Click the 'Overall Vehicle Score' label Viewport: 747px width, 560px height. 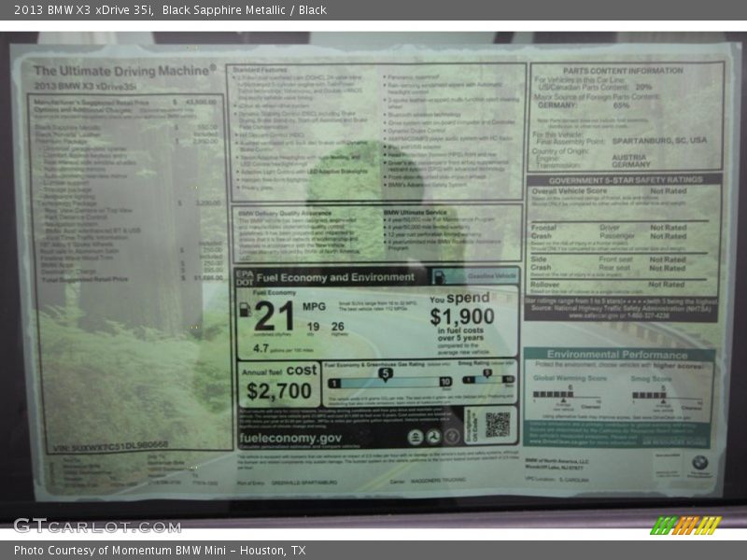pyautogui.click(x=570, y=190)
